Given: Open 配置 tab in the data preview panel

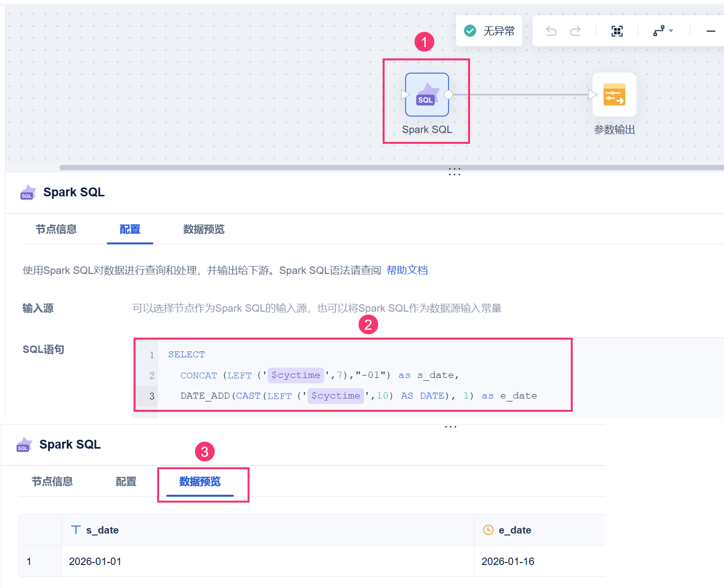Looking at the screenshot, I should pos(126,481).
